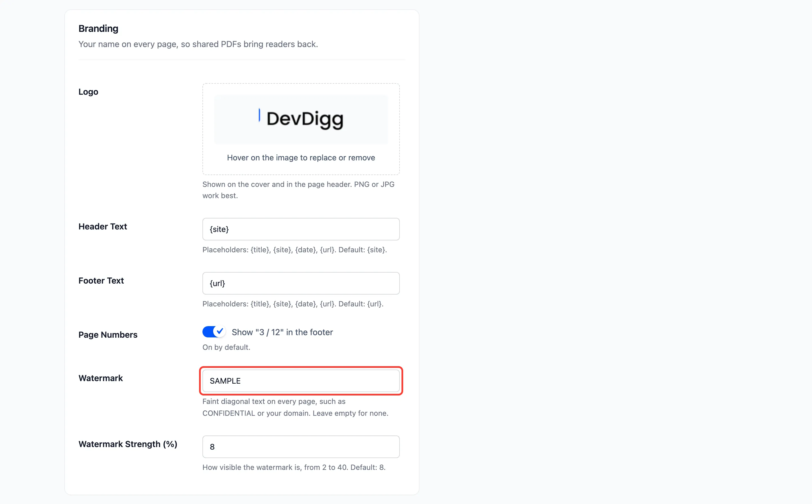Focus the Footer Text input field
Viewport: 812px width, 504px height.
[301, 283]
